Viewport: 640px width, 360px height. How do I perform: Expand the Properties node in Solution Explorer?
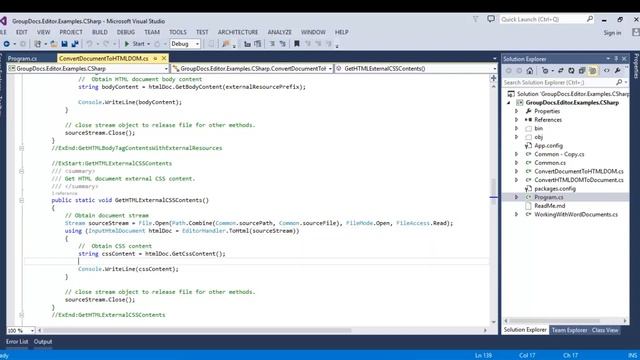tap(516, 111)
